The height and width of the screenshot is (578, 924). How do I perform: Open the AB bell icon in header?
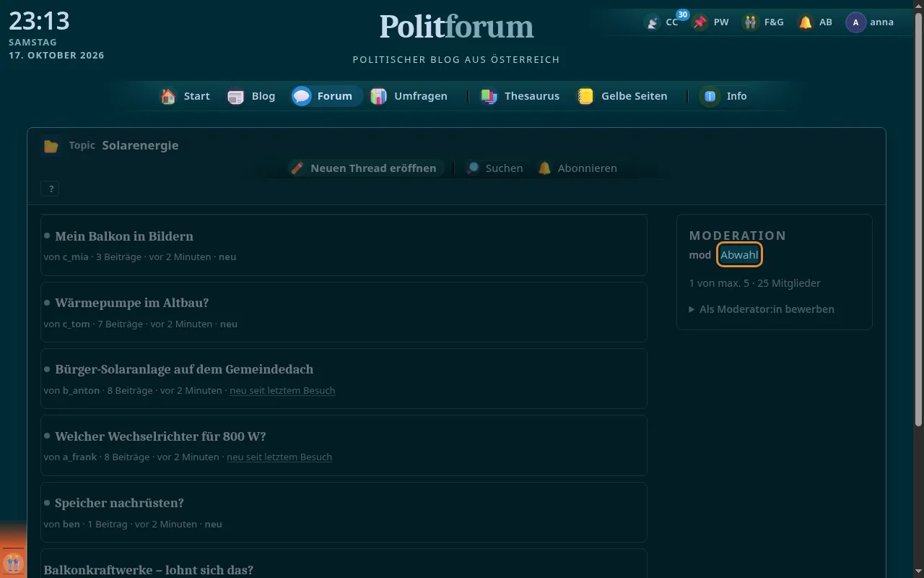pyautogui.click(x=805, y=22)
